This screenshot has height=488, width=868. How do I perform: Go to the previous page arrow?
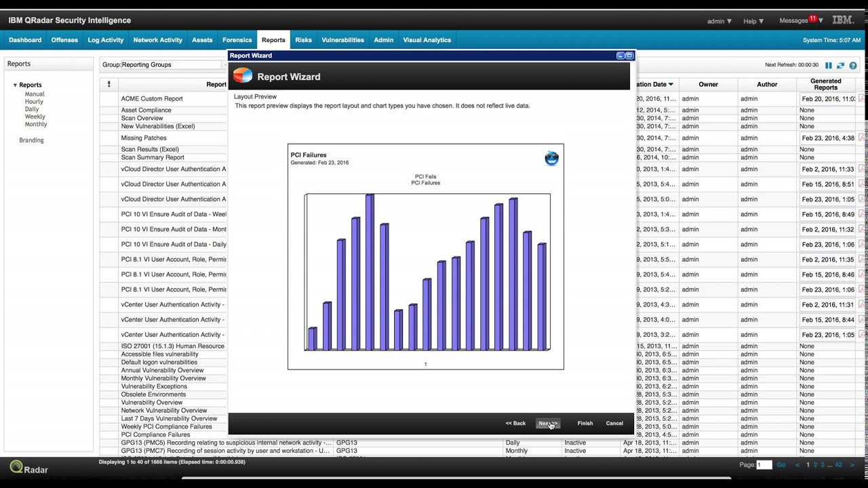click(797, 465)
